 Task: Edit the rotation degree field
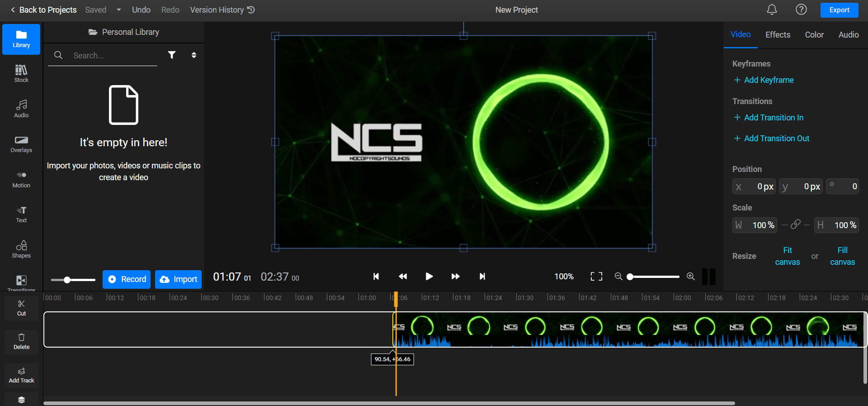pyautogui.click(x=843, y=186)
